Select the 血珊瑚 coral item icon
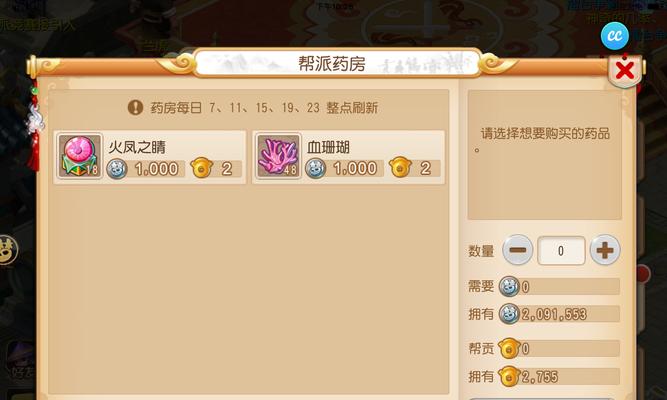667x400 pixels. (279, 156)
